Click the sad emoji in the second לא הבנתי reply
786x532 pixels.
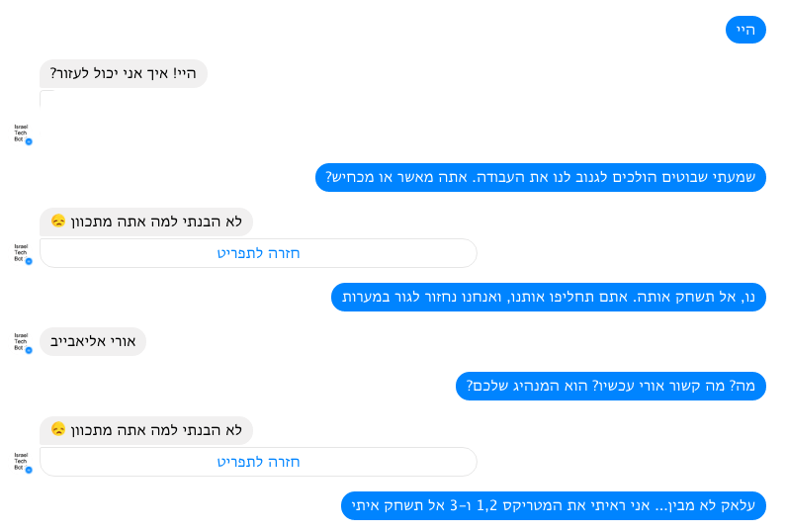click(58, 430)
